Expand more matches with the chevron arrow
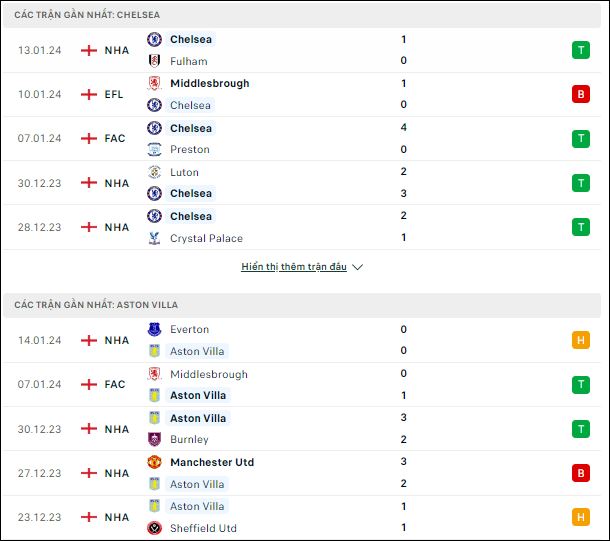This screenshot has width=610, height=541. (x=357, y=267)
